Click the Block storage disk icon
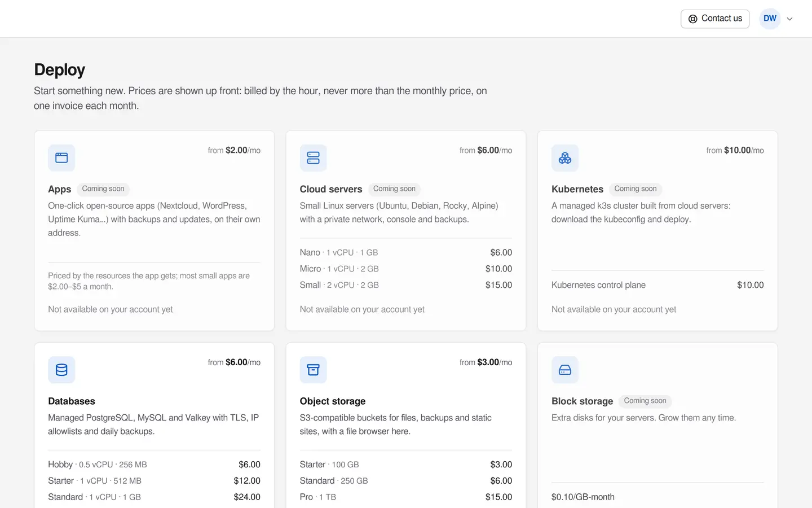Viewport: 812px width, 508px height. 565,370
